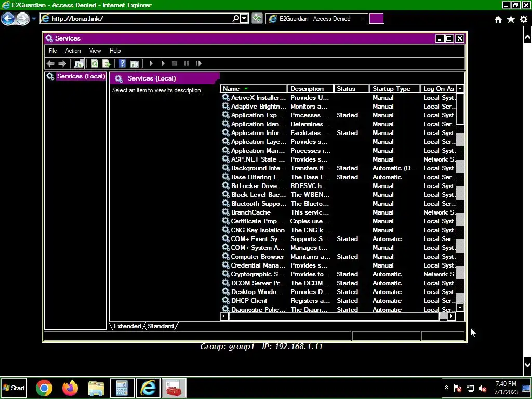Click the Export List toolbar icon
This screenshot has height=399, width=532.
107,63
